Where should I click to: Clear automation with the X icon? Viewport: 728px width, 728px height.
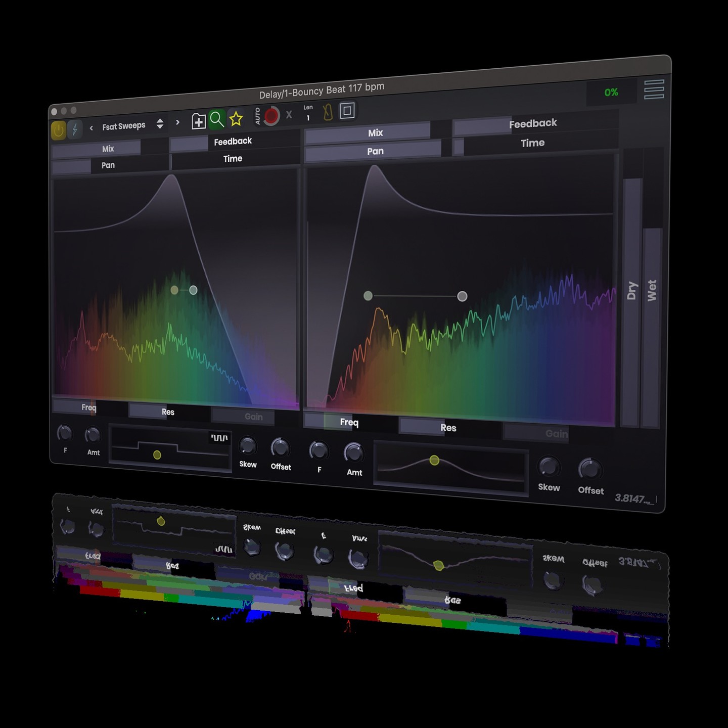tap(289, 114)
